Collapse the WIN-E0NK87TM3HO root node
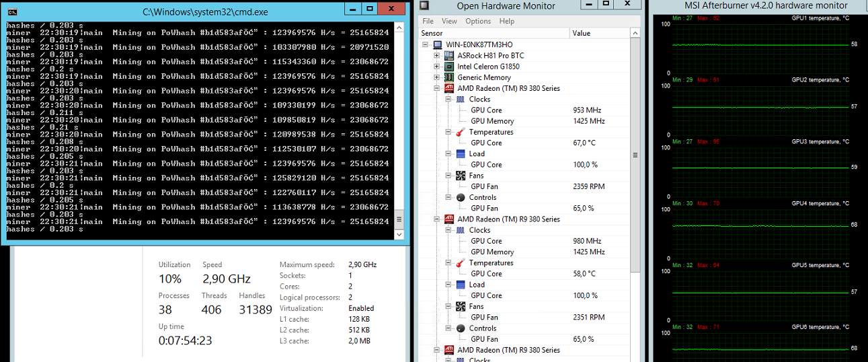The width and height of the screenshot is (868, 362). (426, 44)
